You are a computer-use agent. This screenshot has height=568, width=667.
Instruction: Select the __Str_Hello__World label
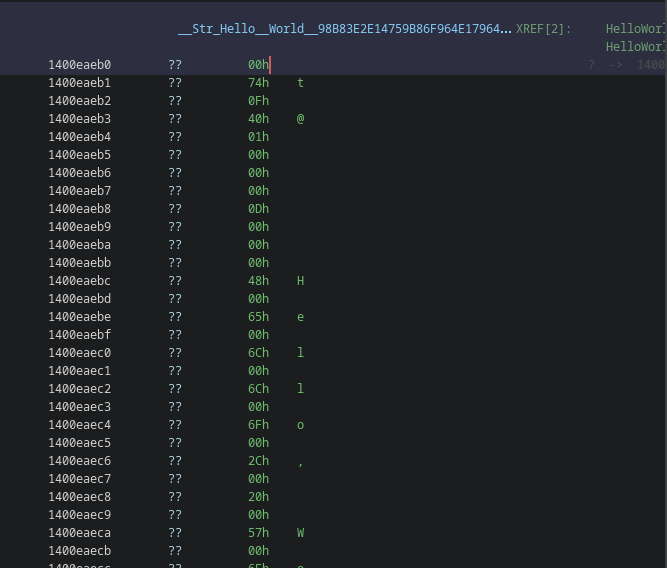click(x=345, y=29)
